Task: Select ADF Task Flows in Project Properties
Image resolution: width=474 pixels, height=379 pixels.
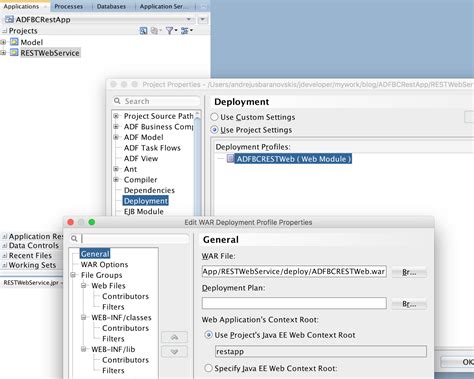Action: (152, 148)
